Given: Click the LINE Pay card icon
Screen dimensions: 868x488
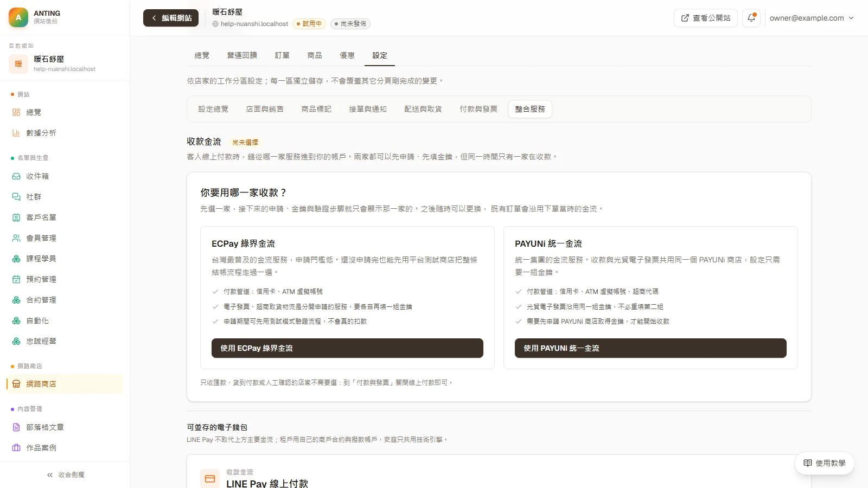Looking at the screenshot, I should coord(210,479).
